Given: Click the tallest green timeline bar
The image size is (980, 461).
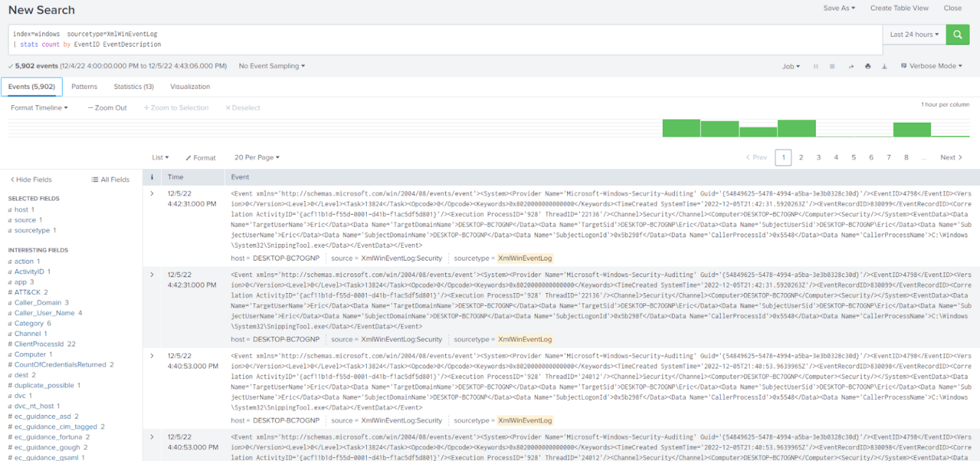Looking at the screenshot, I should pyautogui.click(x=681, y=126).
